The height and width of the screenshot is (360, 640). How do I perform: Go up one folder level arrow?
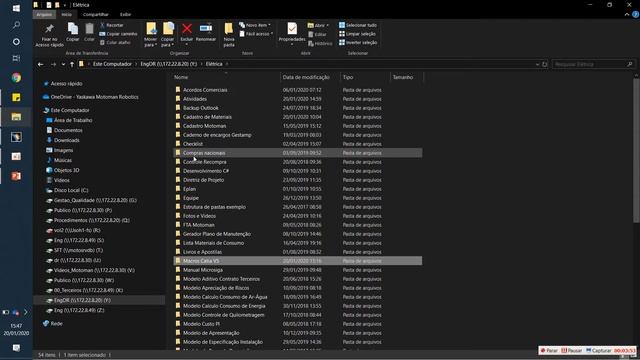click(72, 64)
